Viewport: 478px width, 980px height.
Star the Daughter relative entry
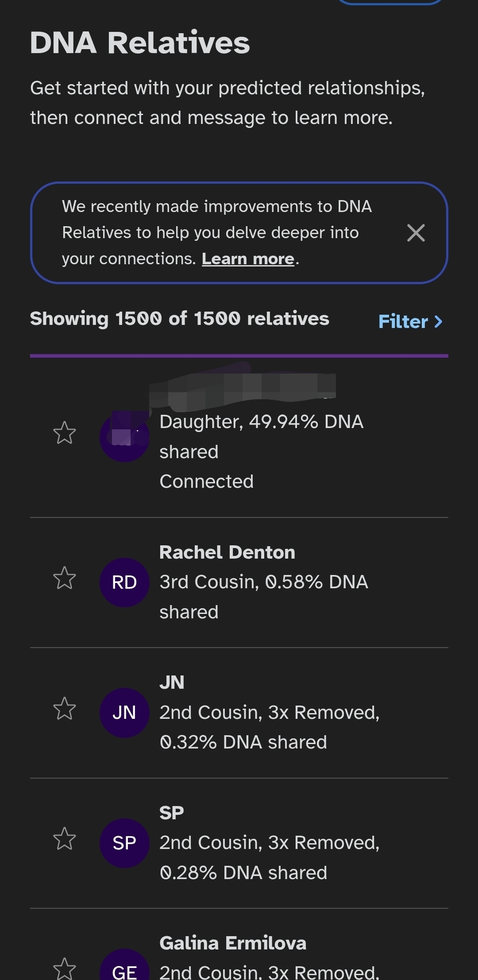65,432
